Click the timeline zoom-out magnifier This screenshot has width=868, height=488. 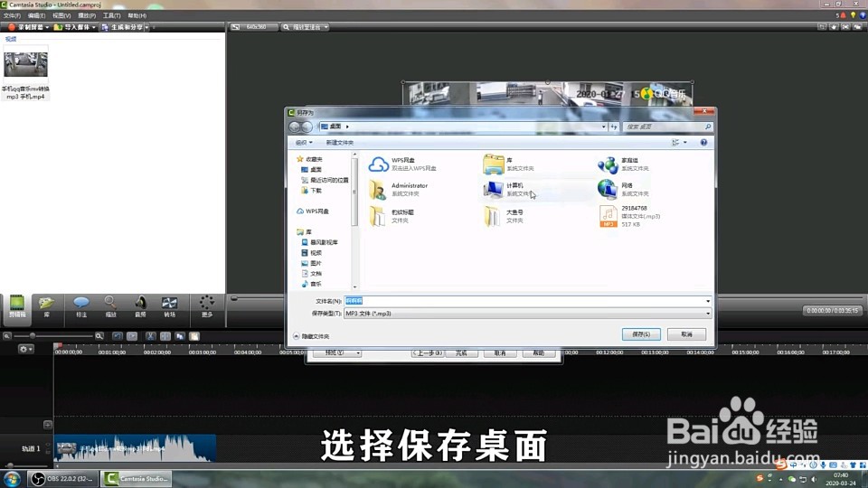point(7,336)
